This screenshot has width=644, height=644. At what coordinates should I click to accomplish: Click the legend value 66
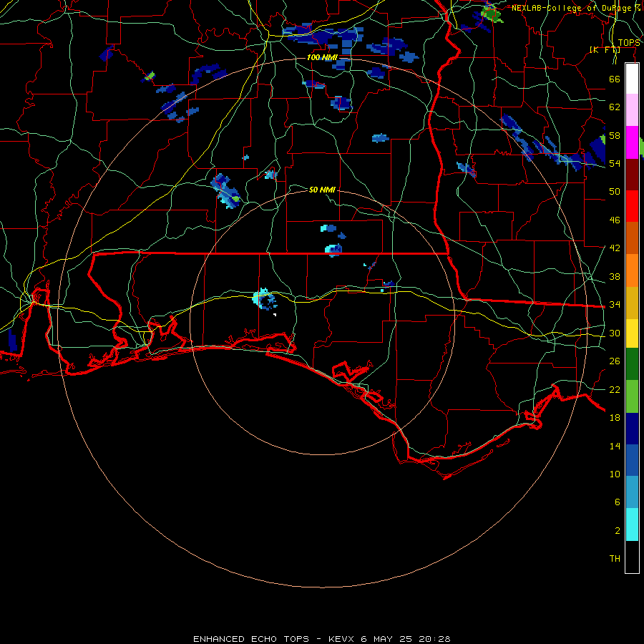[615, 79]
